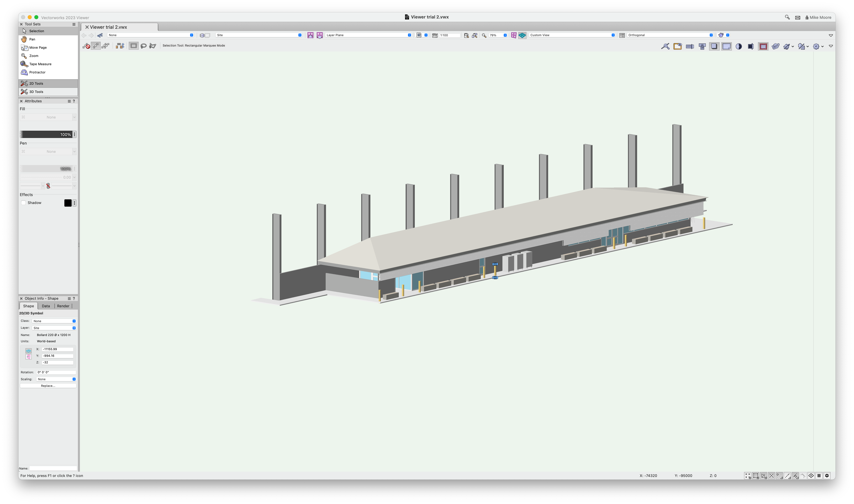This screenshot has width=854, height=504.
Task: Toggle Single Object Interactive Scaling mode
Action: click(x=96, y=46)
